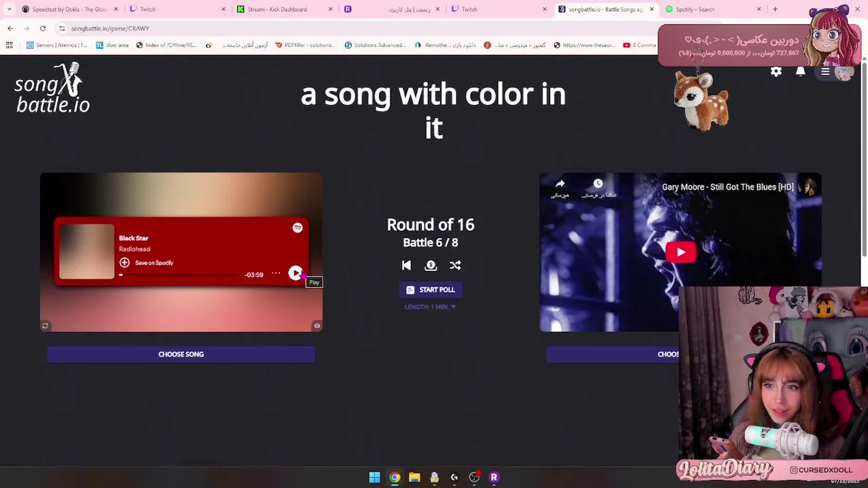Reload the songbattle.io page
The image size is (868, 488).
click(x=43, y=28)
